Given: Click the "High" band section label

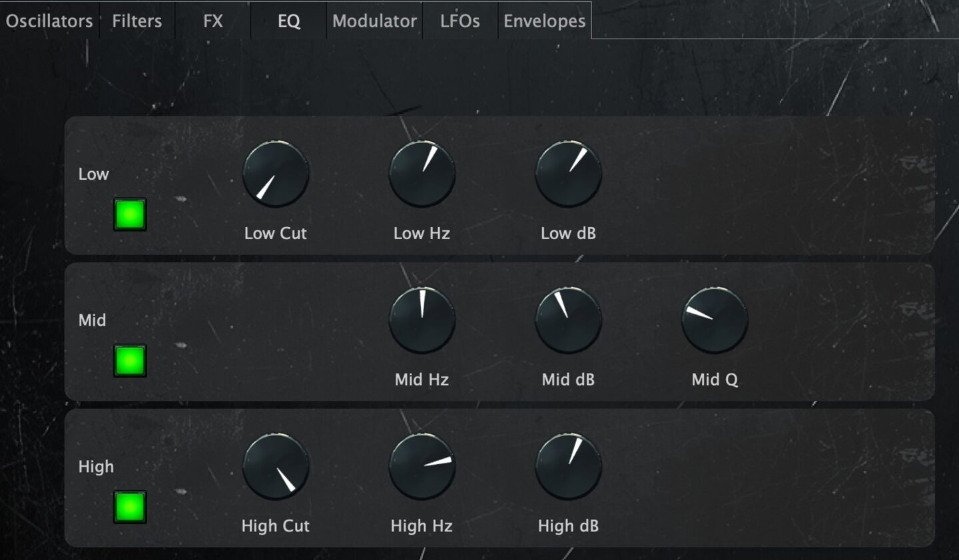Looking at the screenshot, I should point(96,467).
